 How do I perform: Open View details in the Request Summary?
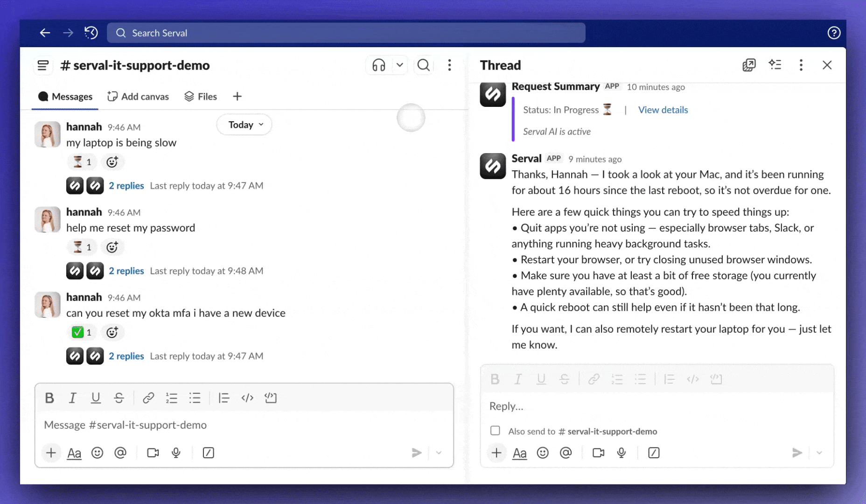(663, 110)
